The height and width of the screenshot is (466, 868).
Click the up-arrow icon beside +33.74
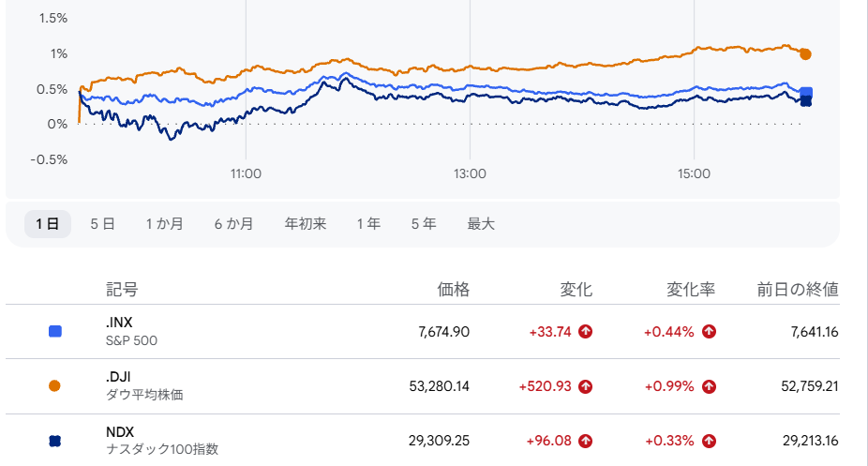tap(585, 332)
